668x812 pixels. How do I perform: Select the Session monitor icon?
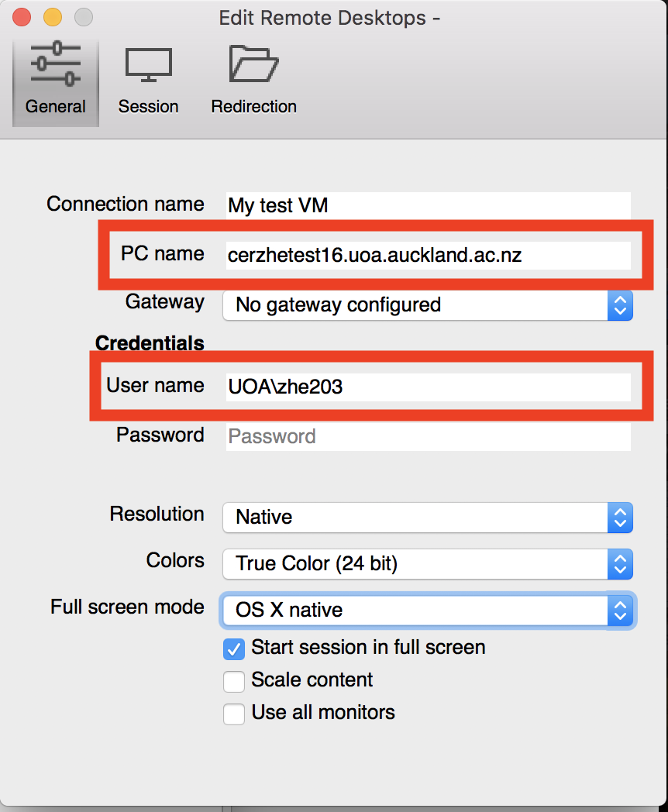pos(149,65)
